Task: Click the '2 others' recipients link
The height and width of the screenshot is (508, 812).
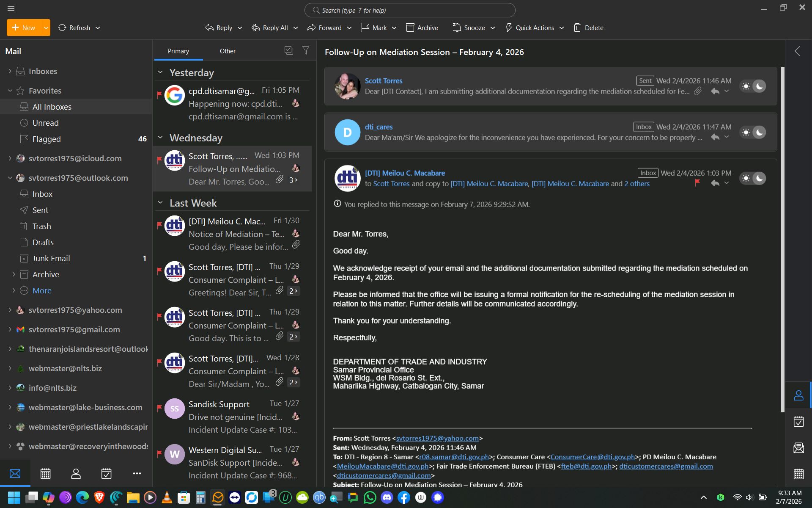Action: [637, 184]
